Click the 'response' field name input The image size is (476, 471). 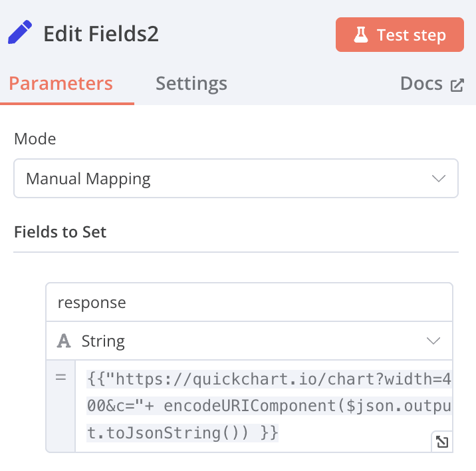(x=249, y=303)
